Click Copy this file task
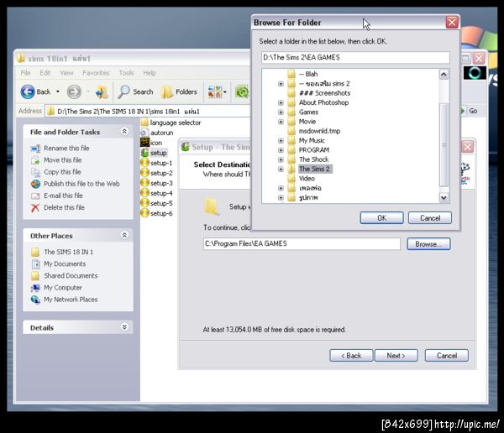 (62, 172)
